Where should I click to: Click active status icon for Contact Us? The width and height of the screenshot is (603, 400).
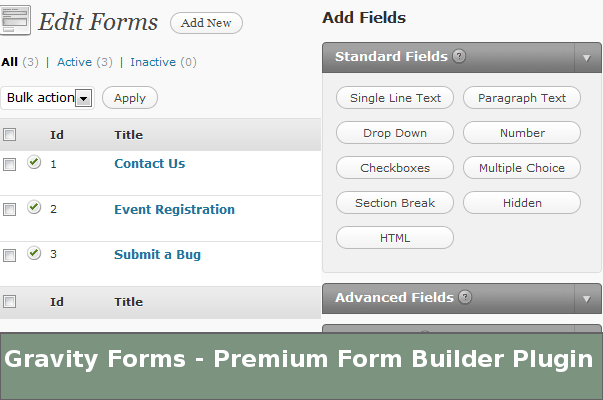pos(34,162)
